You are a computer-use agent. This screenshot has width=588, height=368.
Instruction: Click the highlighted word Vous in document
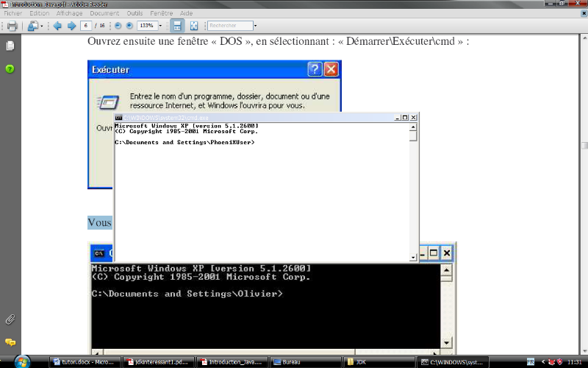click(x=100, y=223)
